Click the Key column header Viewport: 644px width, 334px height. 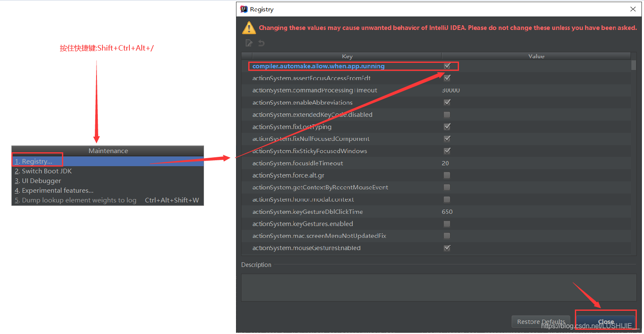[347, 56]
